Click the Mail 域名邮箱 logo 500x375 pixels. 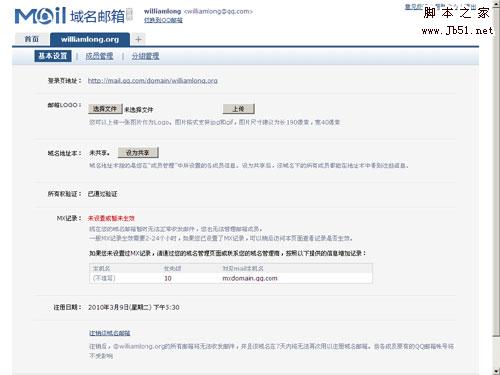click(74, 15)
